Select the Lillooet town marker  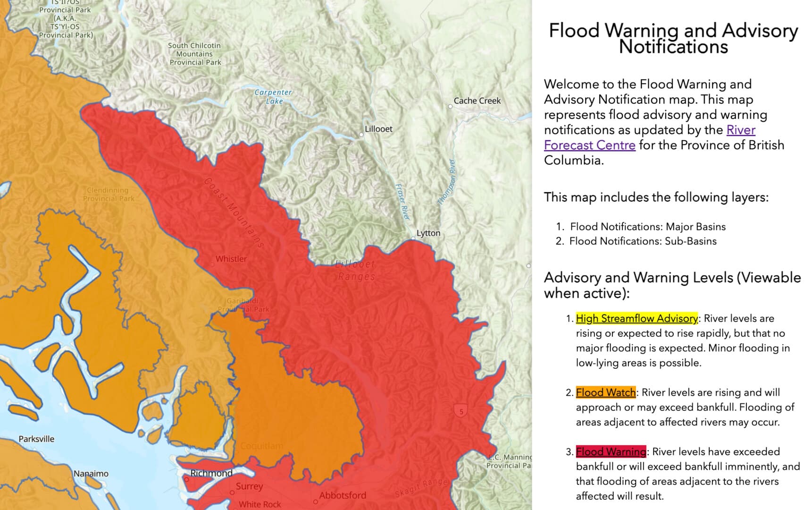[x=360, y=134]
